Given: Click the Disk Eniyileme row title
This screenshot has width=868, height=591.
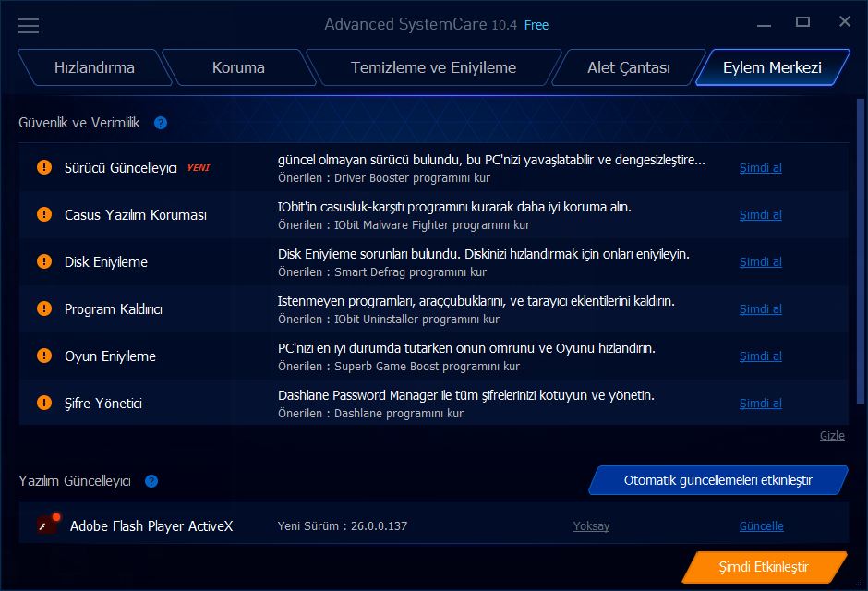Looking at the screenshot, I should [x=106, y=261].
